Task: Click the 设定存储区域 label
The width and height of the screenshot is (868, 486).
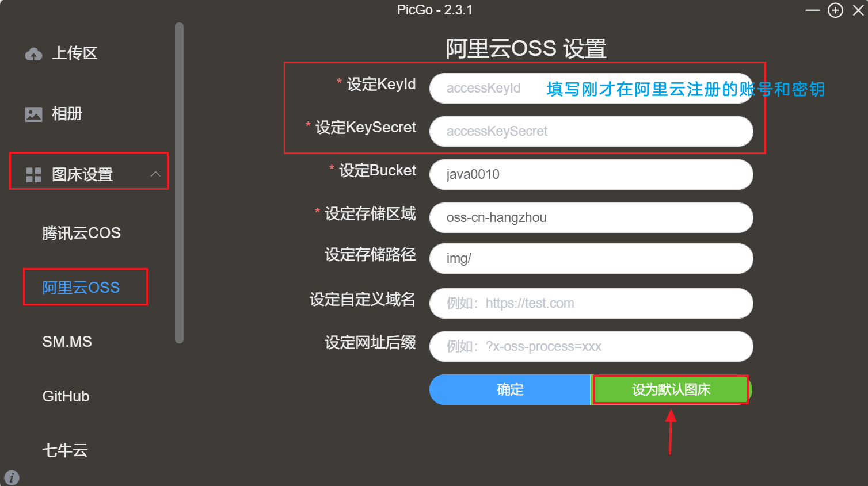Action: pos(370,214)
